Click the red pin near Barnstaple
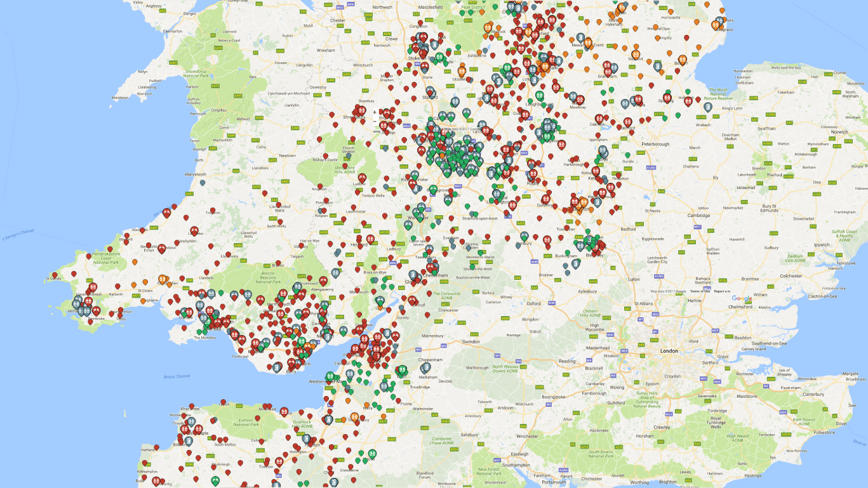Image resolution: width=868 pixels, height=488 pixels. 198,428
